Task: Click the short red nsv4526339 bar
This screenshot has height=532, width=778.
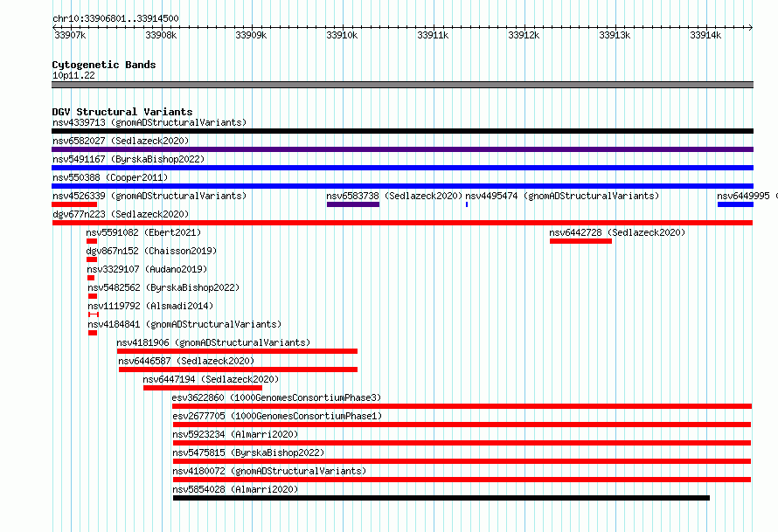Action: click(x=74, y=204)
